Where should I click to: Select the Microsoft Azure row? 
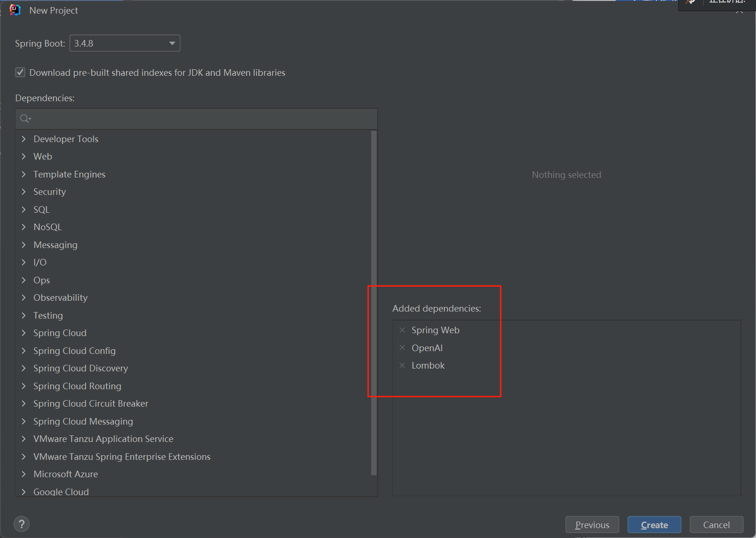pos(194,474)
